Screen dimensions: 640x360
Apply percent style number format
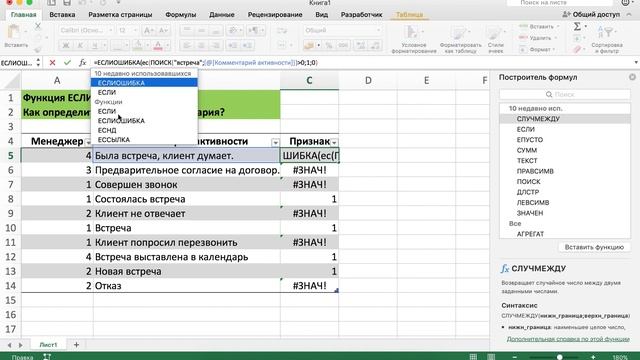tap(329, 45)
